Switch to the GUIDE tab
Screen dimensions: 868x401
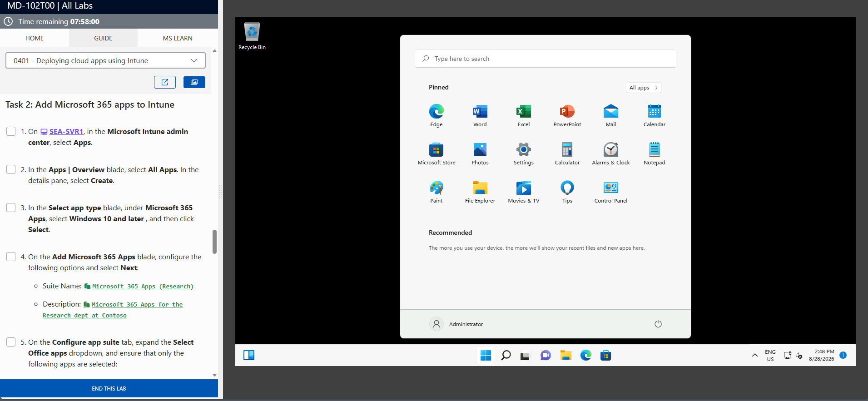click(103, 38)
